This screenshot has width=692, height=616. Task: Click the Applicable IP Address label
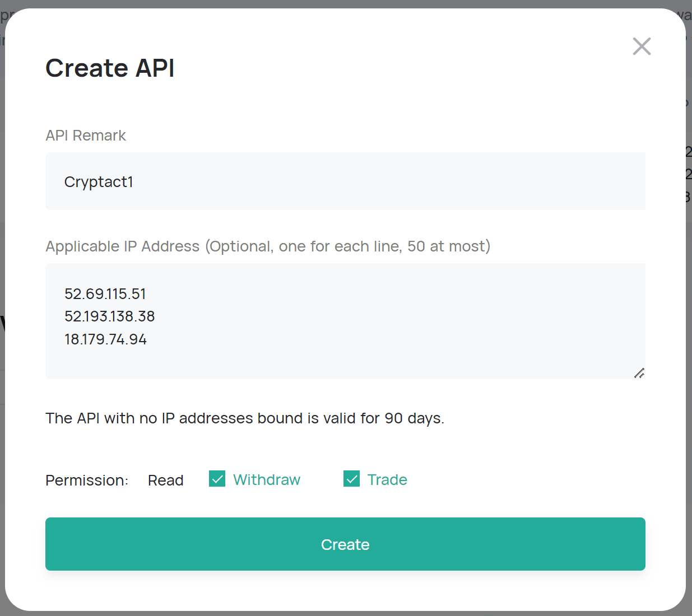(268, 246)
